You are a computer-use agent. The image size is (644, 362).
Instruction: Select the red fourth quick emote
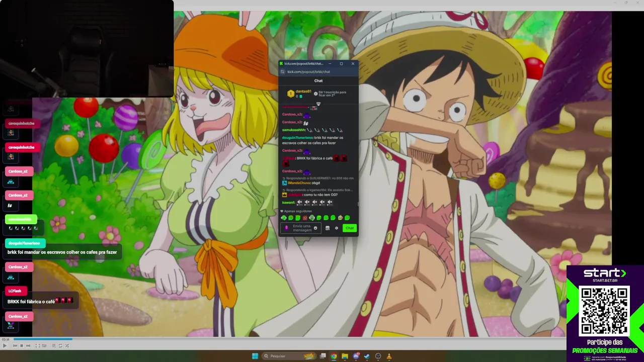pos(305,218)
